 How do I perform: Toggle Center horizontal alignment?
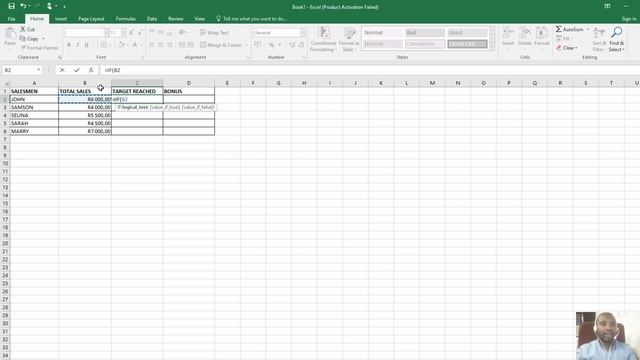click(x=161, y=44)
